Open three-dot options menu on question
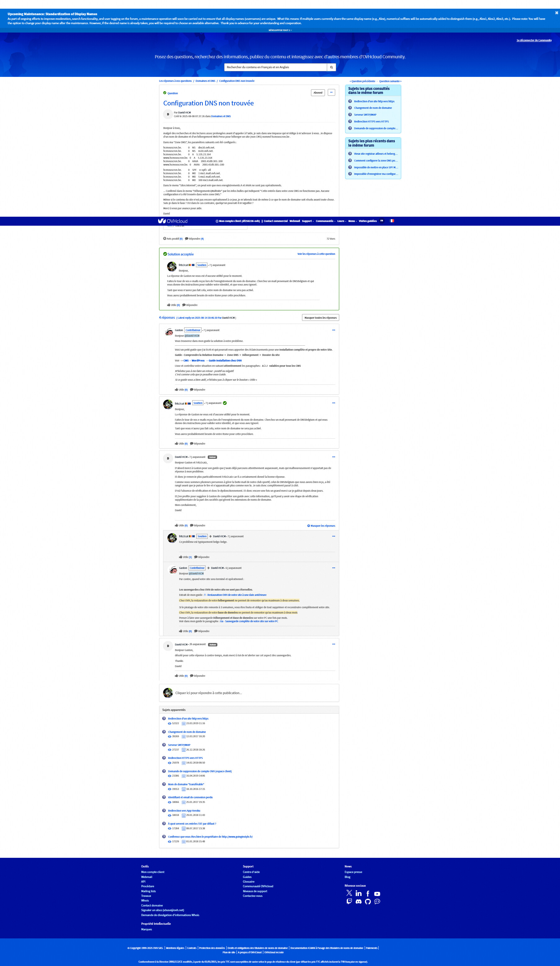This screenshot has width=560, height=966. click(331, 92)
